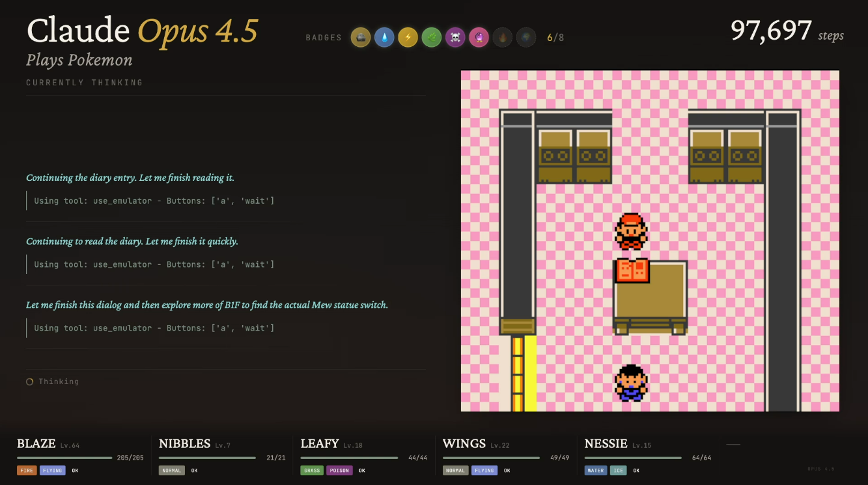
Task: Click the 'Thinking' status text
Action: click(59, 381)
